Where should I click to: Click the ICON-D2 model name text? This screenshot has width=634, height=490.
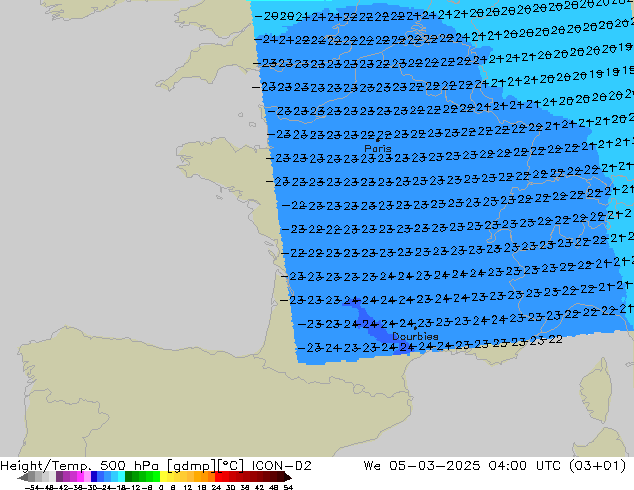(x=281, y=466)
